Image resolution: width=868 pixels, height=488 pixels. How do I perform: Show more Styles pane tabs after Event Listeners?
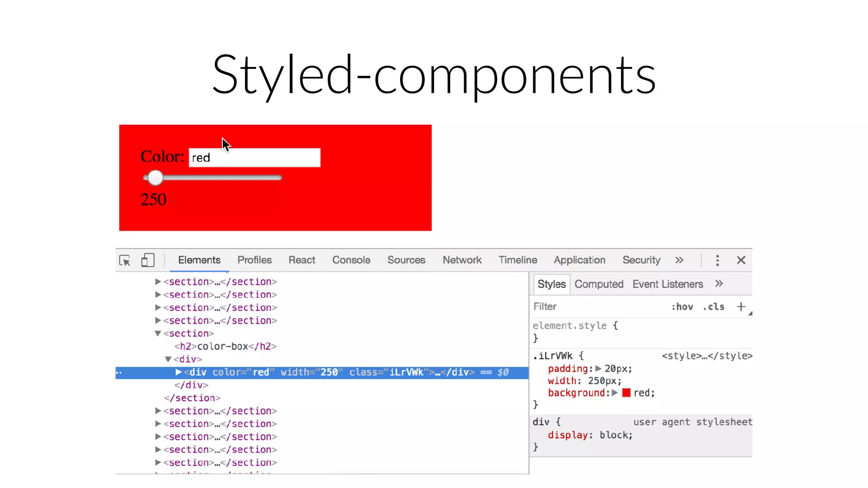click(x=719, y=284)
